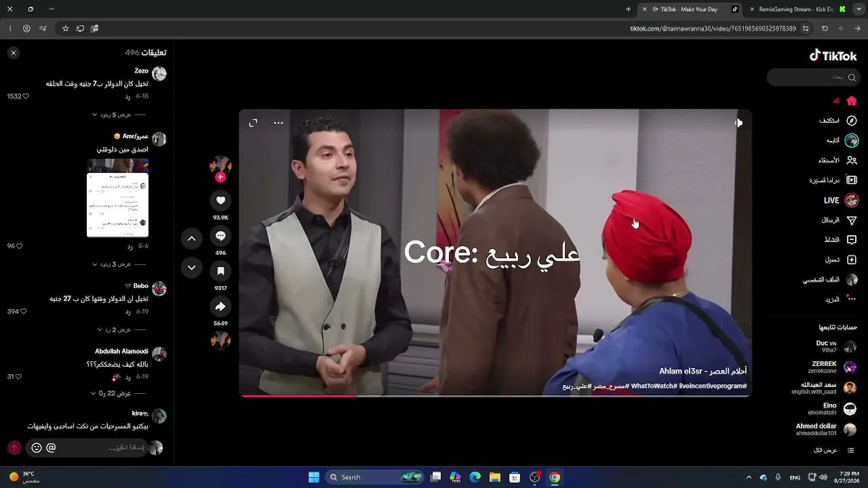Reply to Bebo's comment
The height and width of the screenshot is (488, 868).
[x=127, y=312]
